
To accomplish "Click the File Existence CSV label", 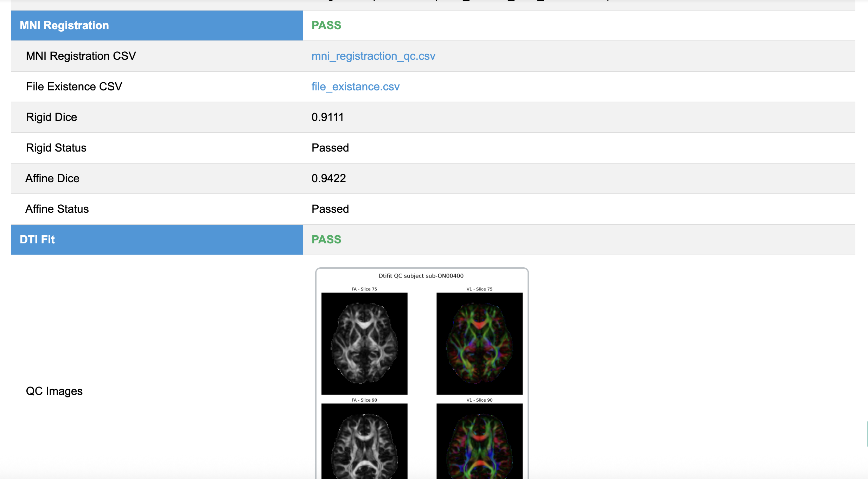I will [x=74, y=87].
